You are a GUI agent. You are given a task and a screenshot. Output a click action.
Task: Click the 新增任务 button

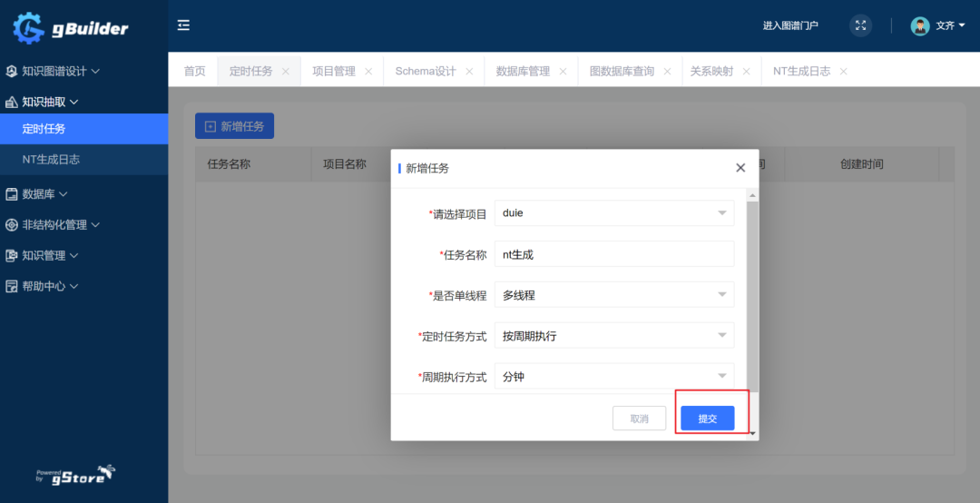(234, 125)
